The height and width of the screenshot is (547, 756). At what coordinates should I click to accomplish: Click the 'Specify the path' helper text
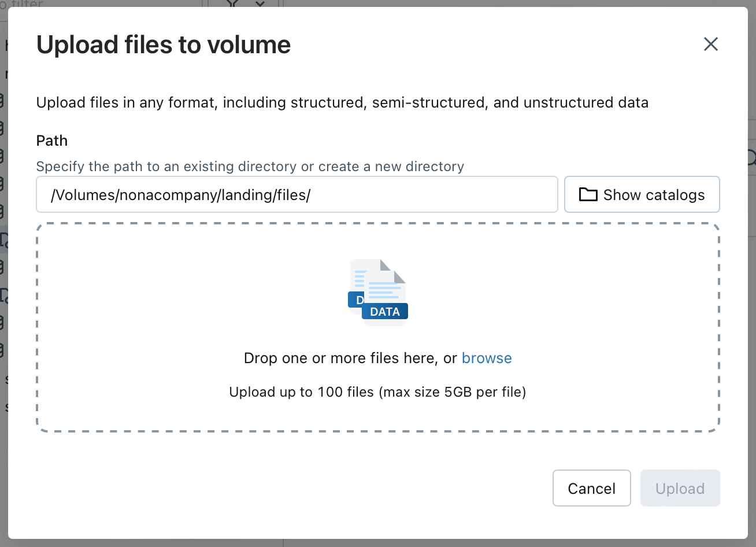coord(250,167)
